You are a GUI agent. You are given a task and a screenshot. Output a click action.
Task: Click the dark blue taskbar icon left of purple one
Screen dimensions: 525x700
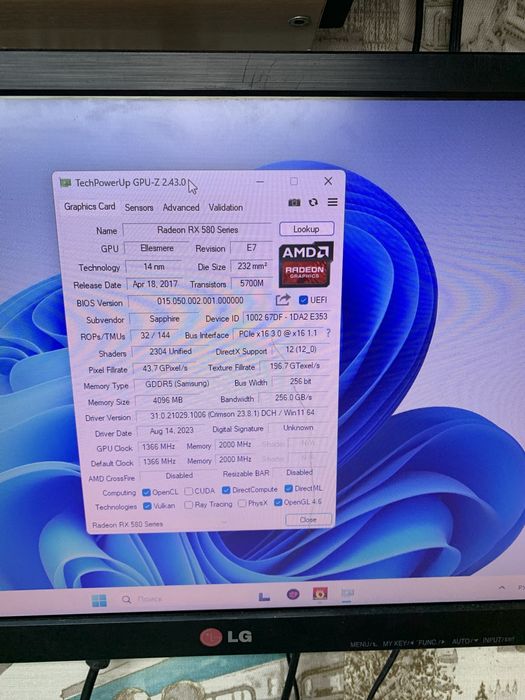264,596
